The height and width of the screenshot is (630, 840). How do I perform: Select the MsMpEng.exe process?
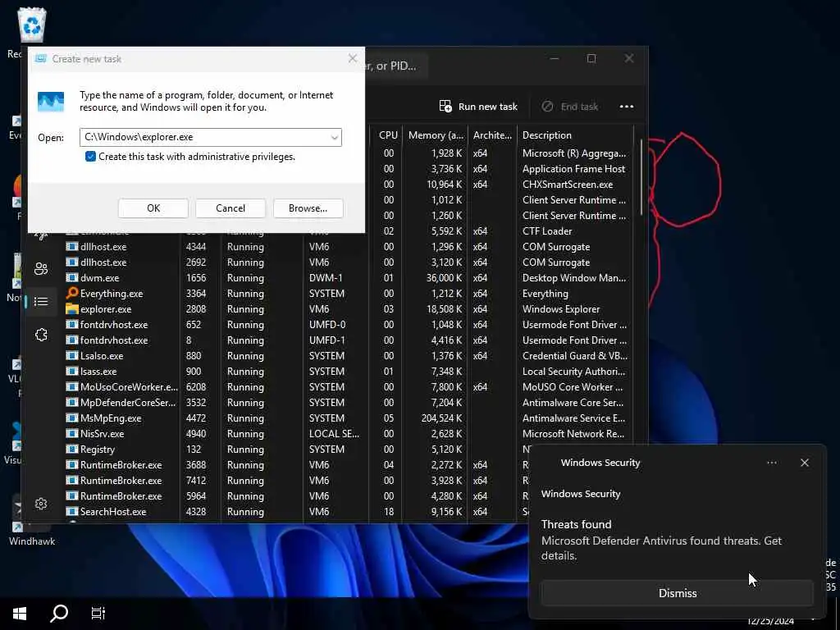348,418
